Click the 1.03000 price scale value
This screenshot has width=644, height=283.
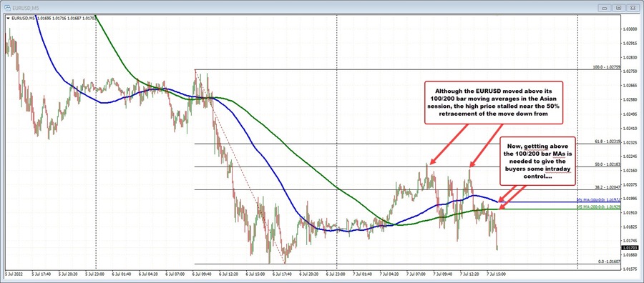(x=630, y=29)
